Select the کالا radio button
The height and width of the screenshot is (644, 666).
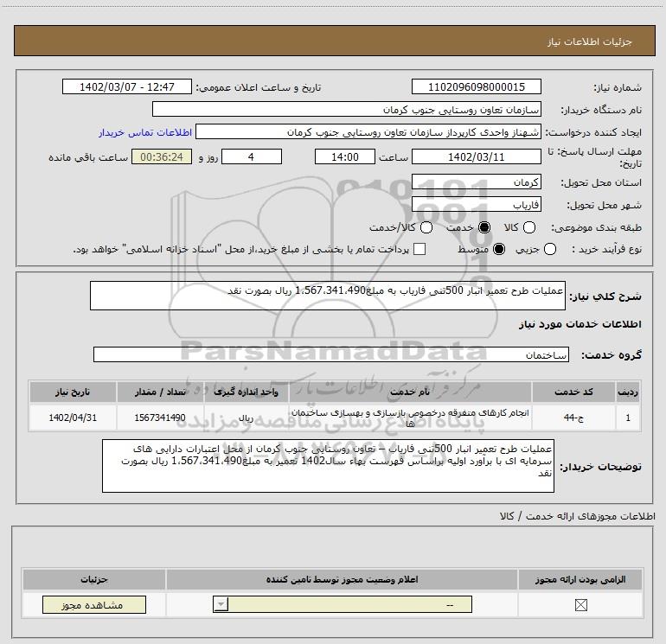tap(528, 227)
